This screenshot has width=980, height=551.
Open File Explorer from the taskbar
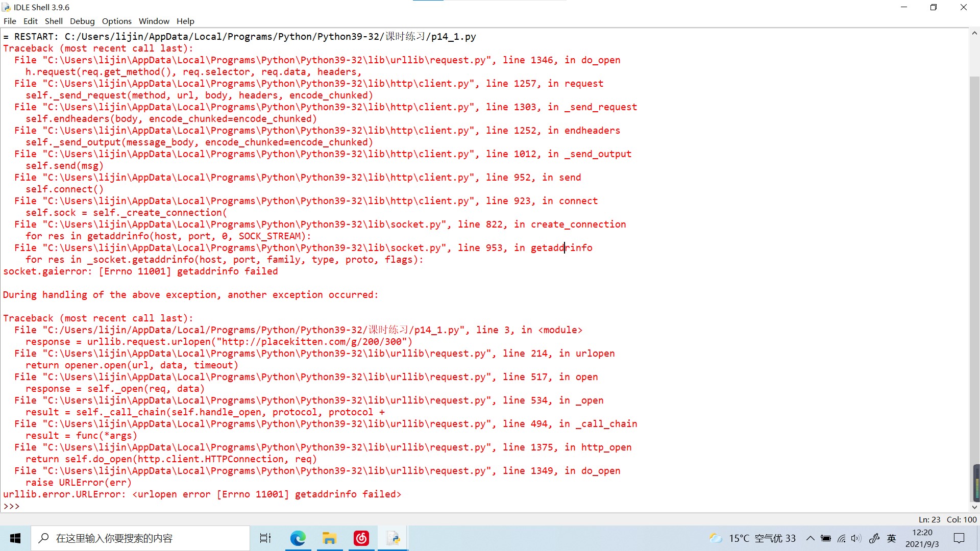[329, 538]
